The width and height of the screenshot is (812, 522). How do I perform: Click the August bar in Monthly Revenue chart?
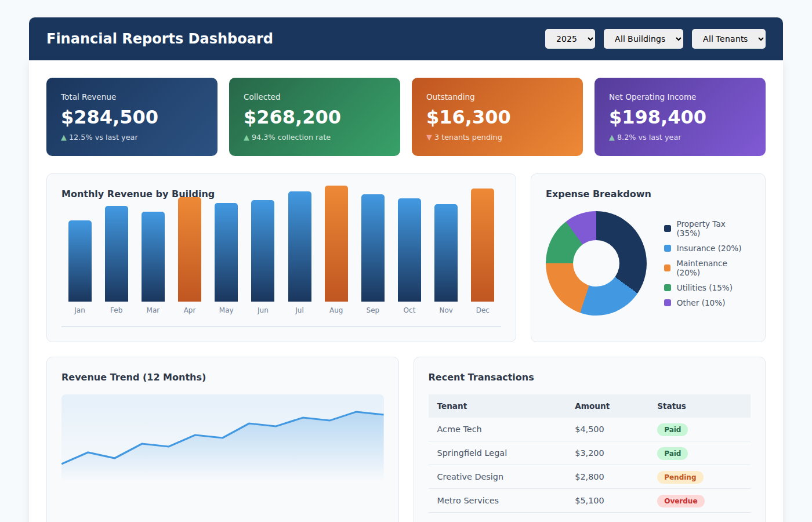coord(336,244)
